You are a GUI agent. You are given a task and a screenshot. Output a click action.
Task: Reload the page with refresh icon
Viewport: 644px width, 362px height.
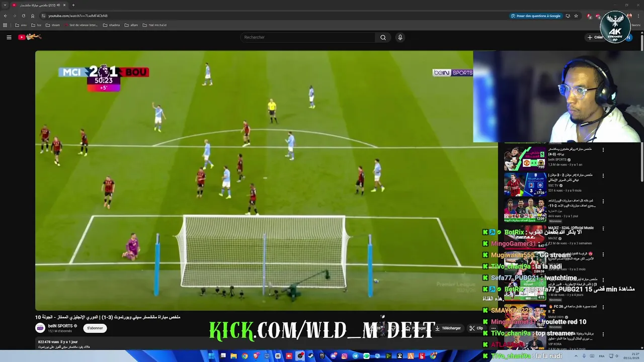tap(24, 16)
